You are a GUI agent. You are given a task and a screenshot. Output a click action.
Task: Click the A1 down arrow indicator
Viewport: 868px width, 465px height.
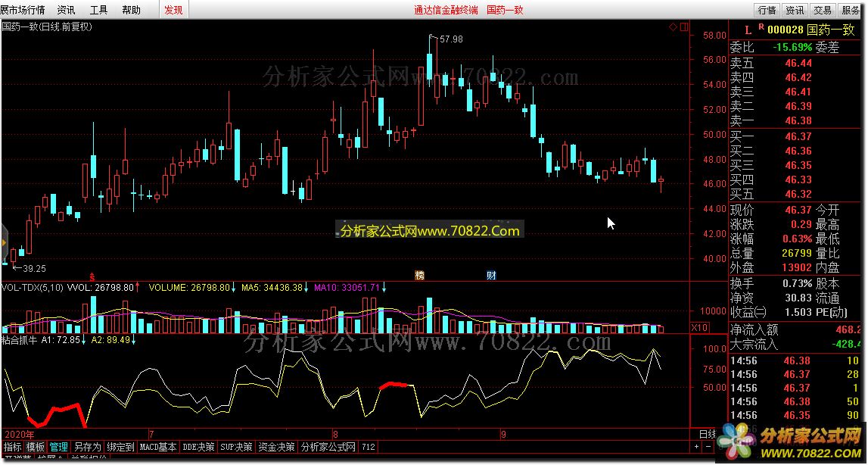point(83,340)
